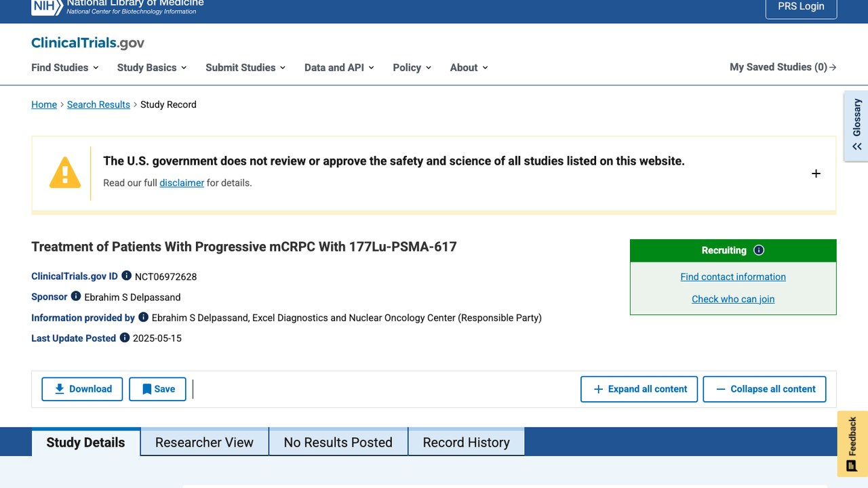The height and width of the screenshot is (488, 868).
Task: Switch to the Record History tab
Action: pos(466,442)
